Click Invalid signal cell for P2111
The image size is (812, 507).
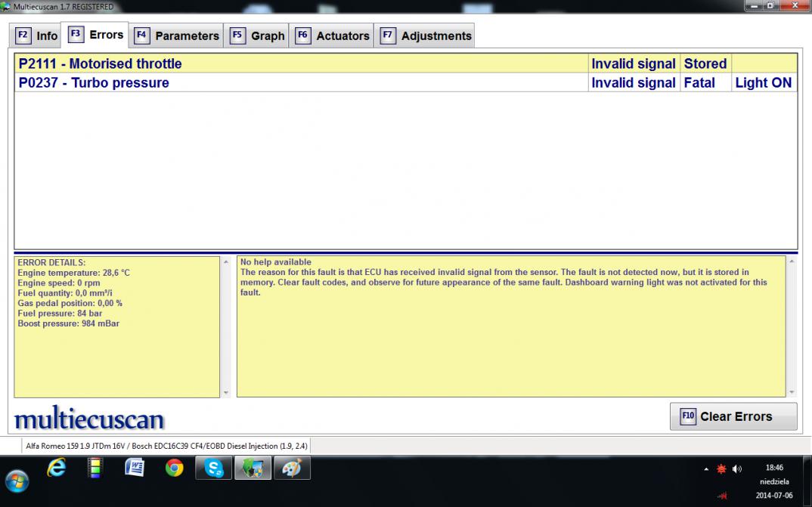click(x=634, y=63)
